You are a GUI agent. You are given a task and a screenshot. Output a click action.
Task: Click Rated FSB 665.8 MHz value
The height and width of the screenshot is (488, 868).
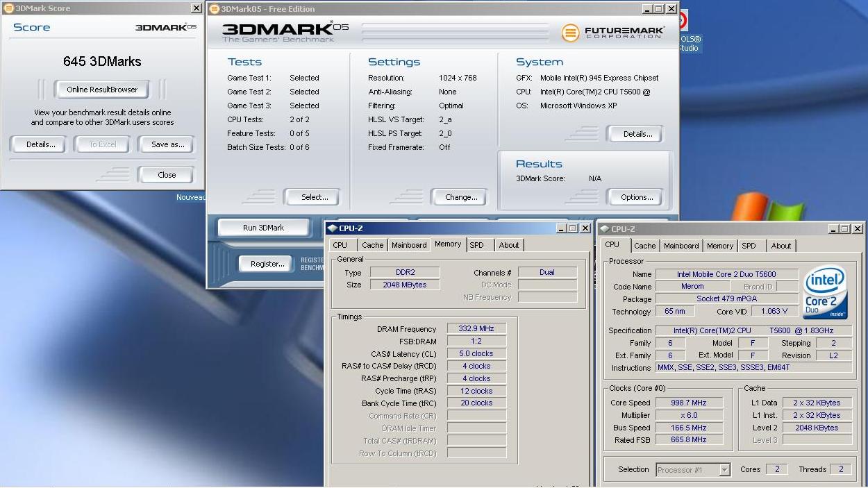click(689, 440)
